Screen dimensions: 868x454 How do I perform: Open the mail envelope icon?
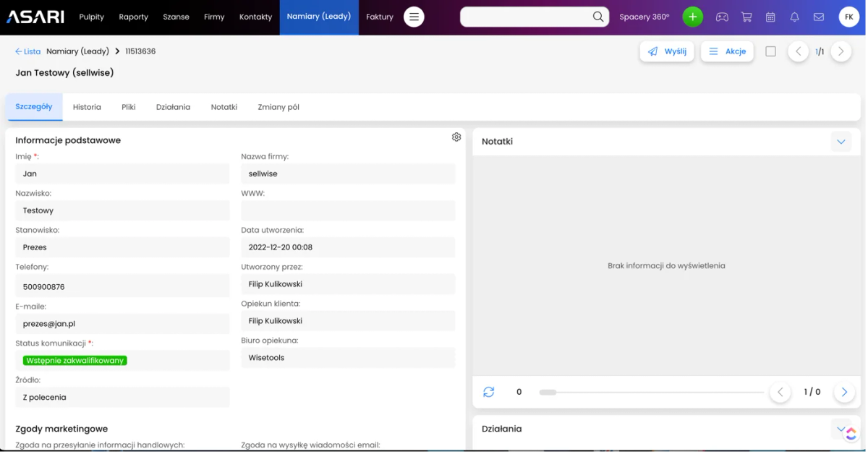pyautogui.click(x=819, y=17)
